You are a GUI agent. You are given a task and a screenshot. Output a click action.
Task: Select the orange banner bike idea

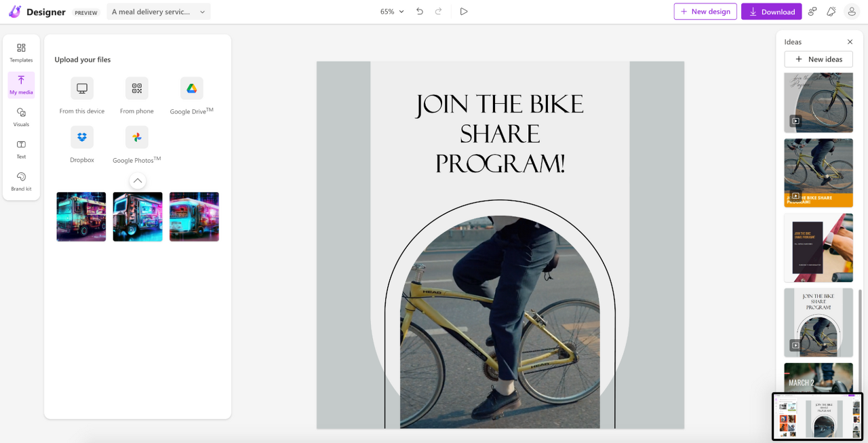point(818,173)
